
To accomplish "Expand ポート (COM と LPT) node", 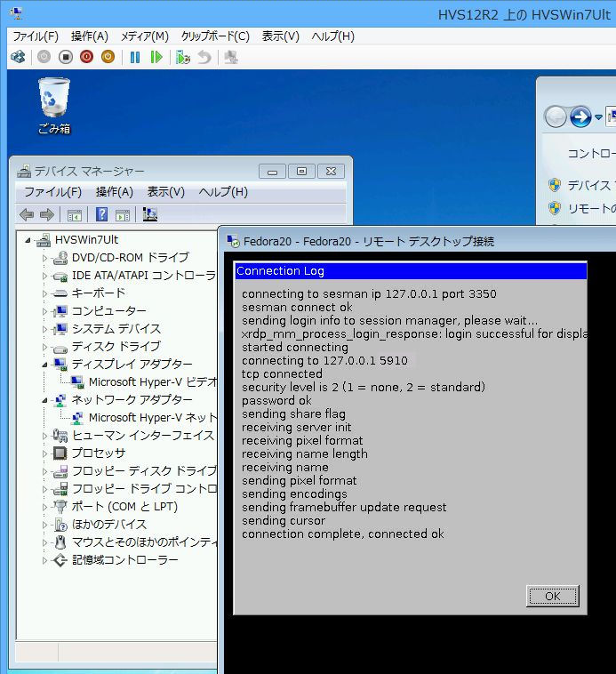I will click(x=44, y=507).
